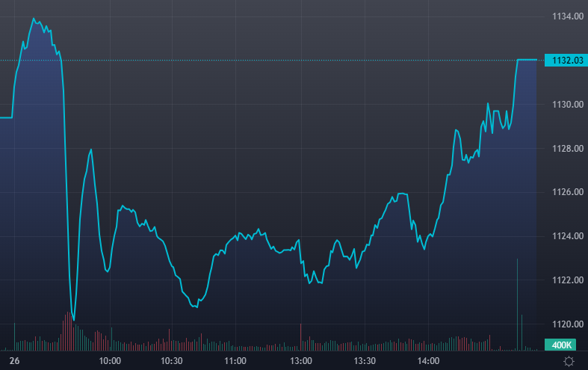Click the 10:00 time axis label
The width and height of the screenshot is (588, 370).
click(110, 361)
